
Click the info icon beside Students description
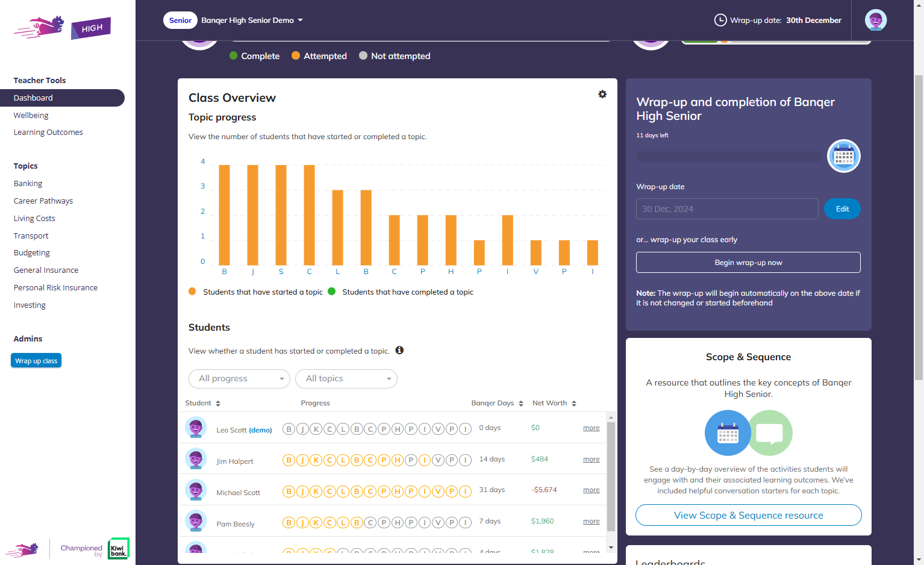point(399,350)
